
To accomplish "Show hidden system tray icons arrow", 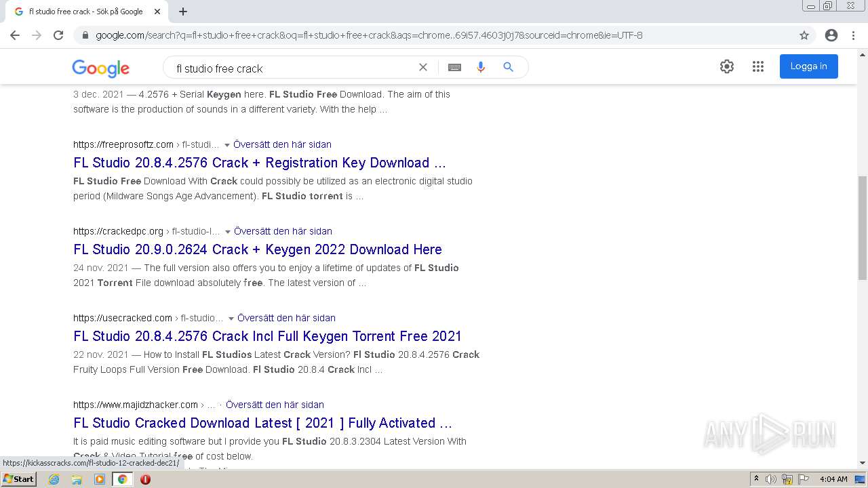I will tap(756, 479).
